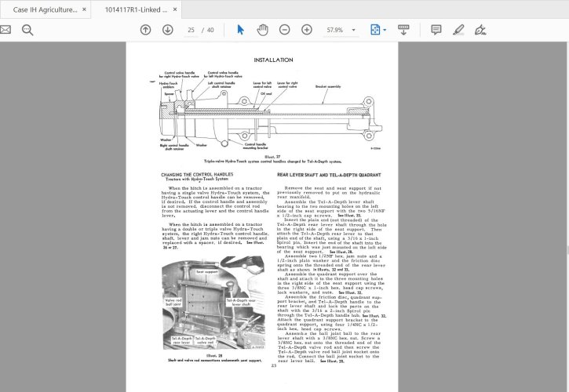Click the seat support photograph

[x=213, y=303]
